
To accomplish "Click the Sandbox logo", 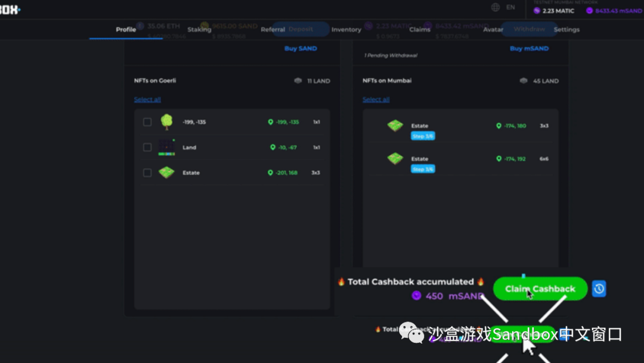I will (10, 10).
